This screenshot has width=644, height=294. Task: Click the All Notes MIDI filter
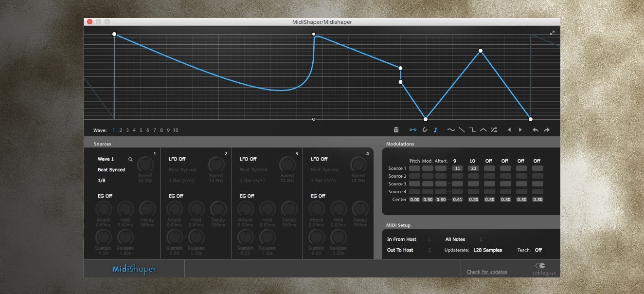455,239
